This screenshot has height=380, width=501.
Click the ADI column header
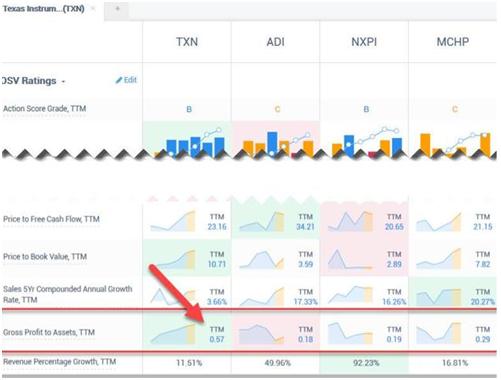(x=275, y=42)
